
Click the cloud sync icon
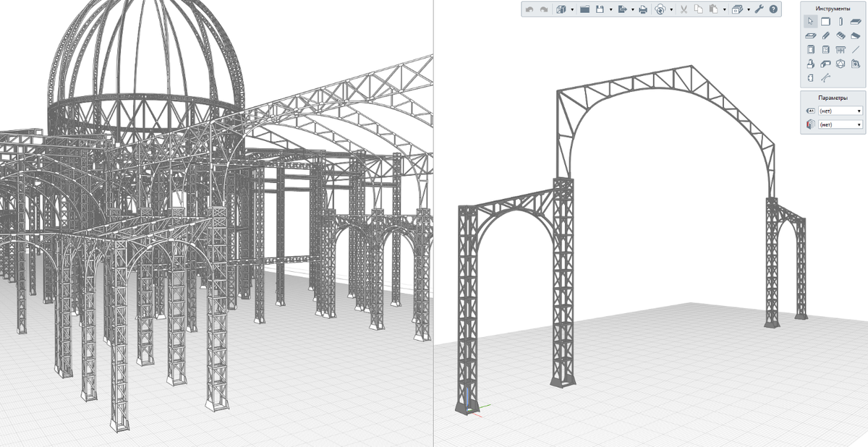[x=660, y=9]
